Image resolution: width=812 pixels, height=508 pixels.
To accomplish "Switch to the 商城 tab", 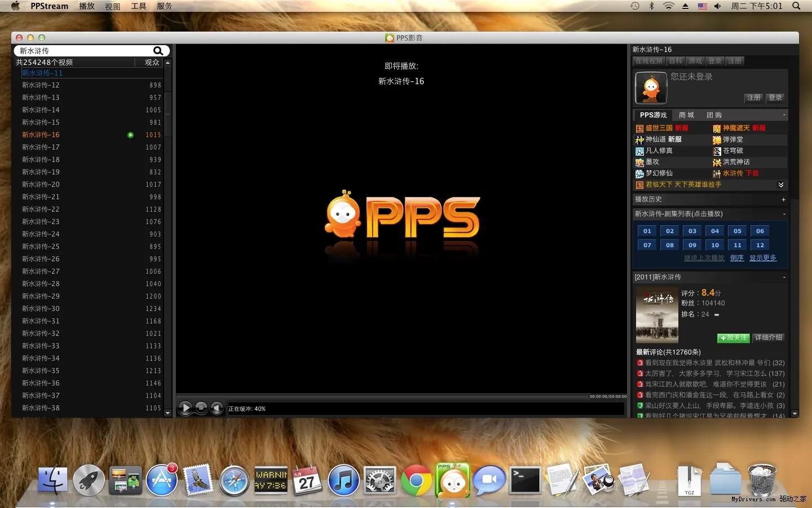I will 686,115.
